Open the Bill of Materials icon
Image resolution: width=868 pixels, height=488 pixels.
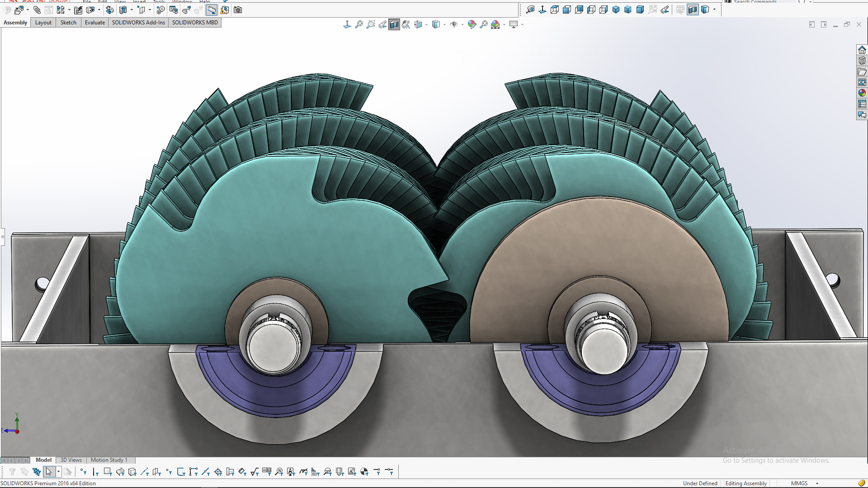tap(174, 10)
